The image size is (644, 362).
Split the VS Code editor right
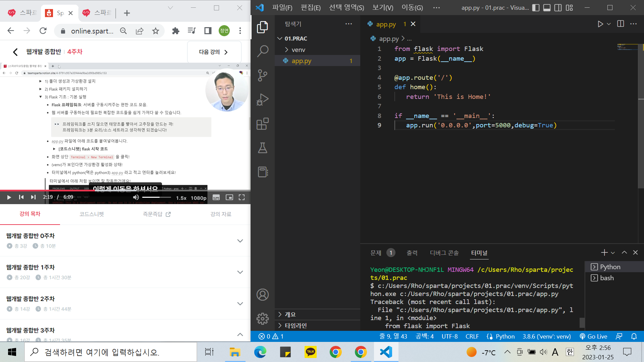point(621,24)
